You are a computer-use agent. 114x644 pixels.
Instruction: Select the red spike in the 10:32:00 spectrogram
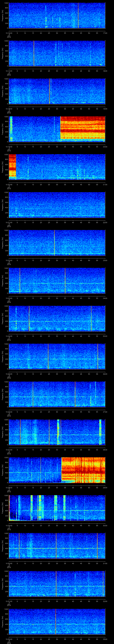tap(56, 621)
